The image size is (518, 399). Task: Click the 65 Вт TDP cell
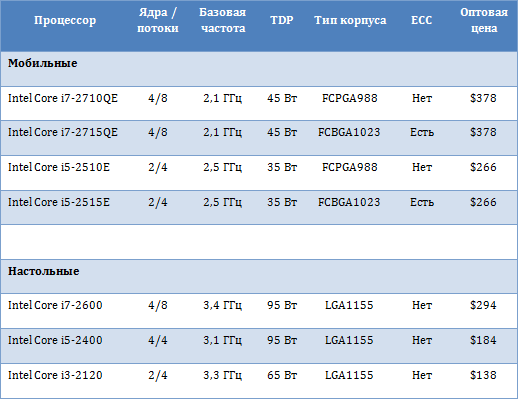282,375
